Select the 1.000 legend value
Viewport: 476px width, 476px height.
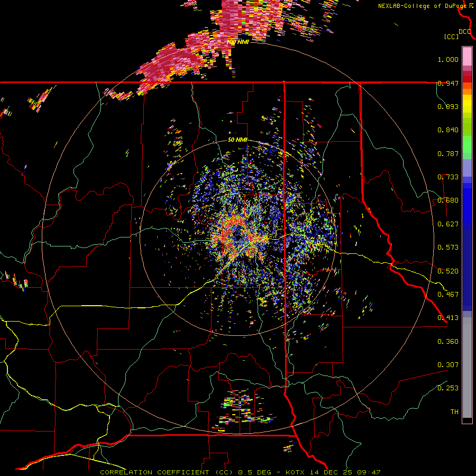pos(448,59)
